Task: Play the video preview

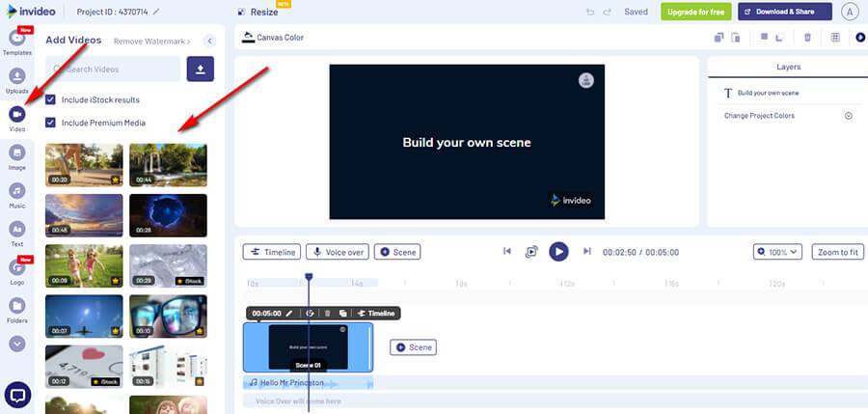Action: (558, 251)
